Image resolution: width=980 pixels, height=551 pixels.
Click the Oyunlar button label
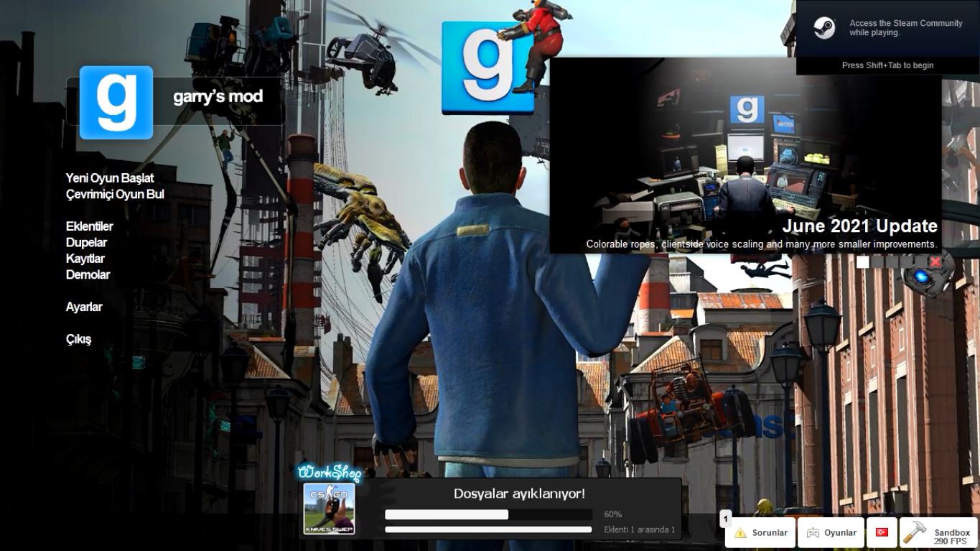[840, 533]
